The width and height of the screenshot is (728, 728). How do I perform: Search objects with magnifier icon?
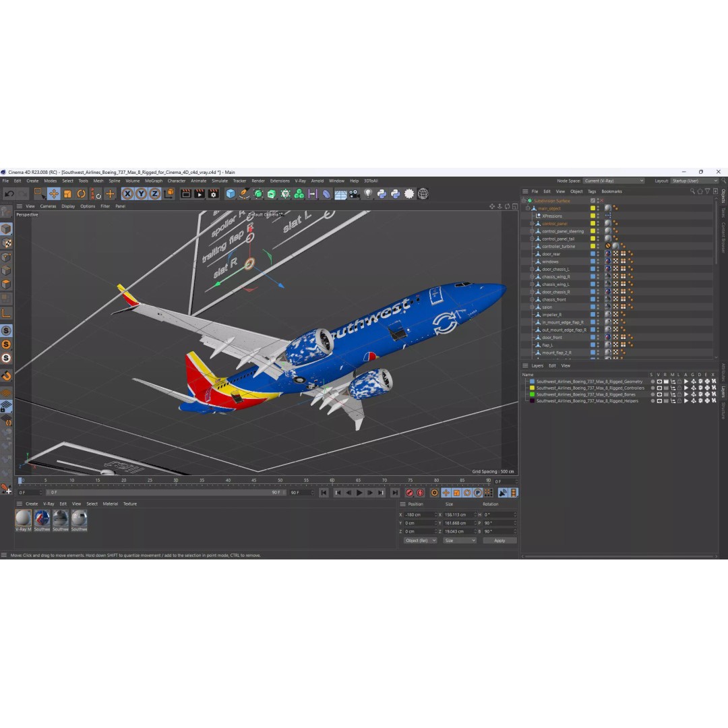[x=692, y=191]
